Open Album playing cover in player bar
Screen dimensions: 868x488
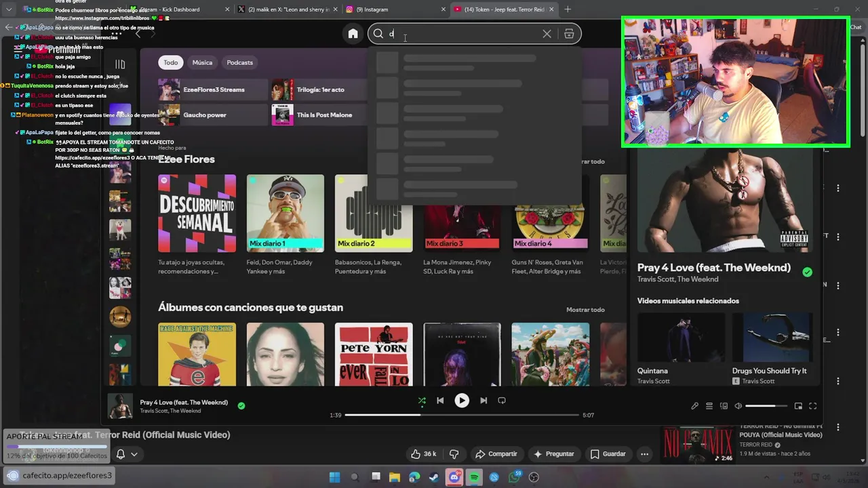coord(120,406)
